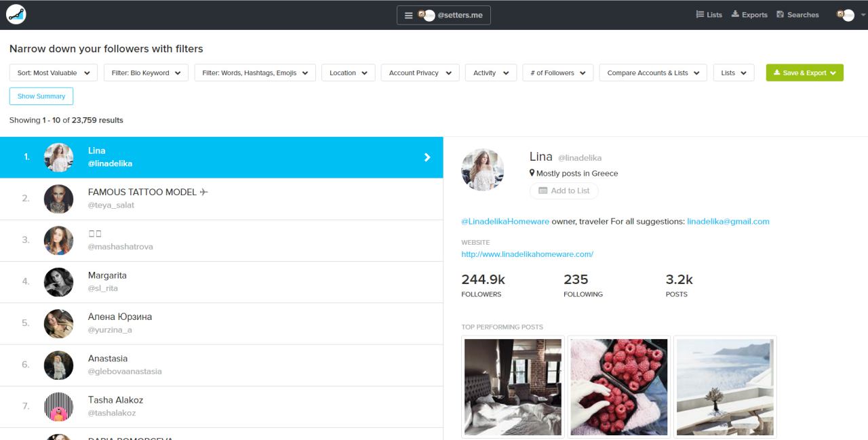Click the 235 following count

pos(576,279)
